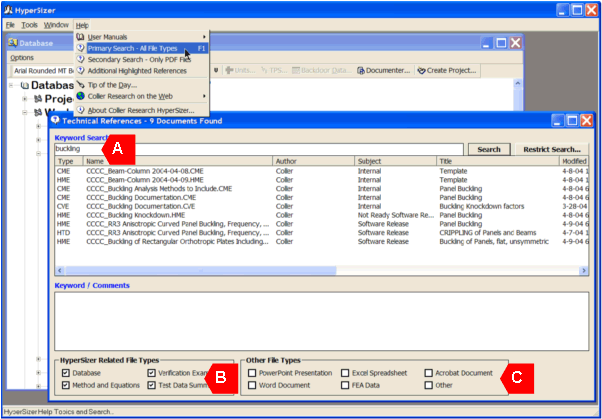Select CCCC_Buckling of Rectangular Orthotropic Plates row
602x419 pixels.
(x=322, y=242)
